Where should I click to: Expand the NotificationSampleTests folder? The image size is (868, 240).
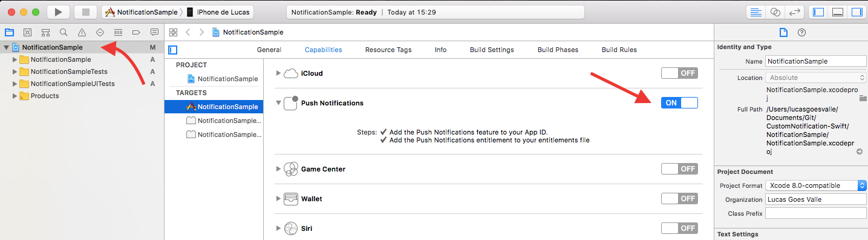tap(15, 72)
